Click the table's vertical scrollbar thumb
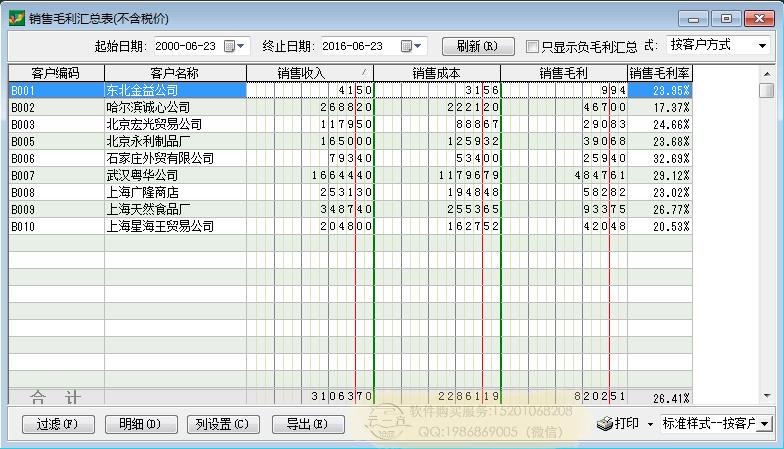The width and height of the screenshot is (784, 449). [766, 90]
